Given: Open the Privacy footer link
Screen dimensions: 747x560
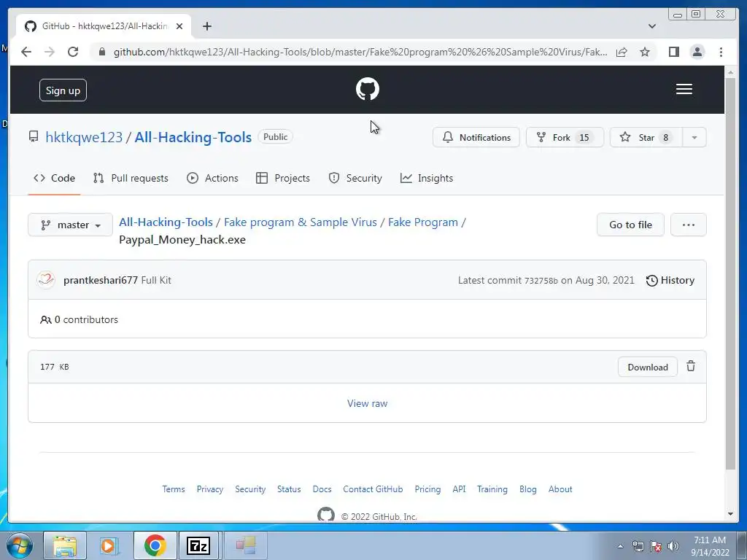Looking at the screenshot, I should tap(210, 489).
